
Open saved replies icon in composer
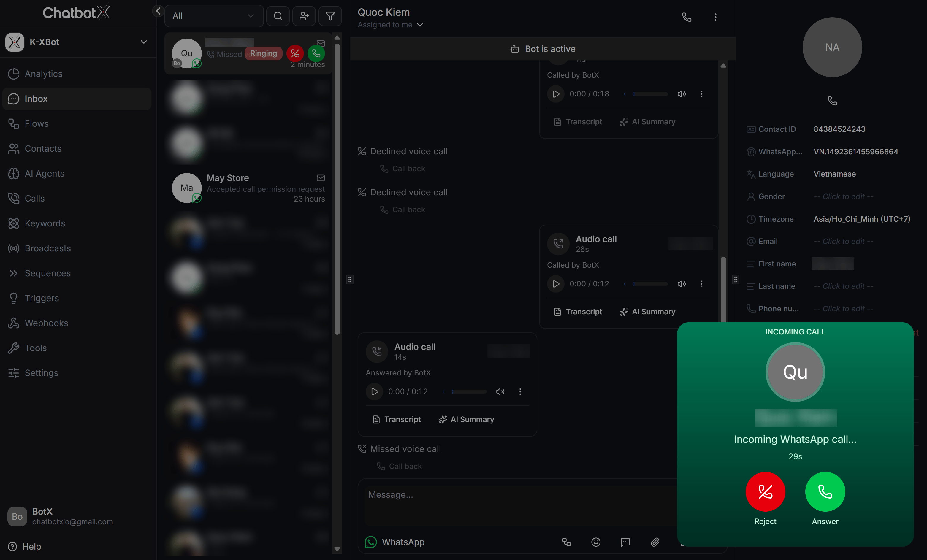[x=625, y=542]
